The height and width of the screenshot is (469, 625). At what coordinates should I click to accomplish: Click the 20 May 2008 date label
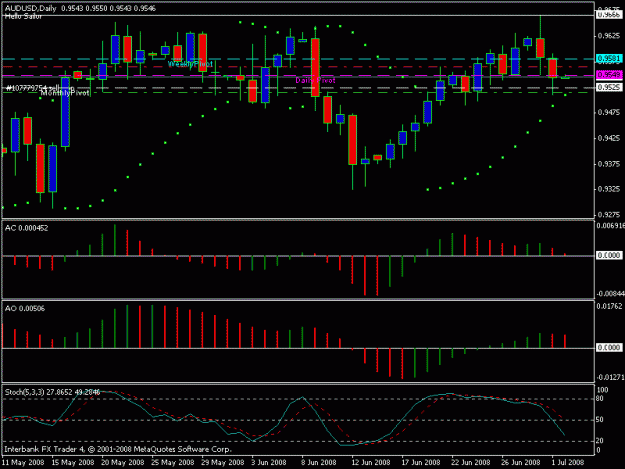click(x=123, y=462)
